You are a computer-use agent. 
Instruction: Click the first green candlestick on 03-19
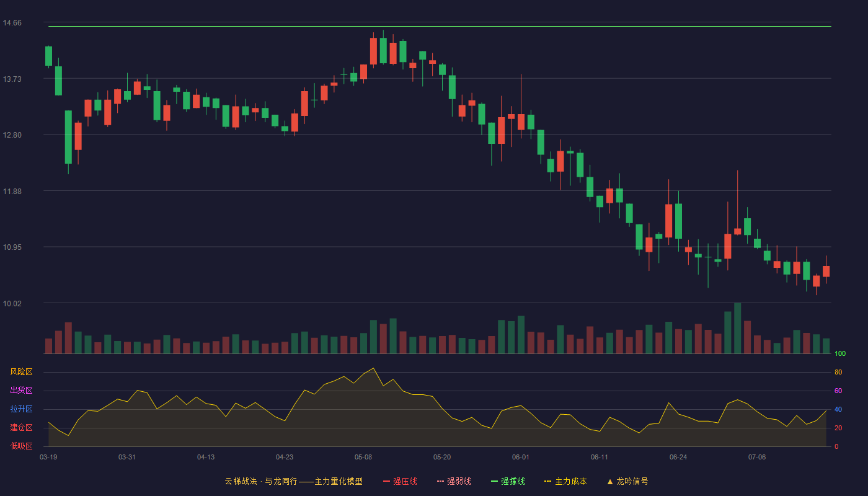coord(48,56)
